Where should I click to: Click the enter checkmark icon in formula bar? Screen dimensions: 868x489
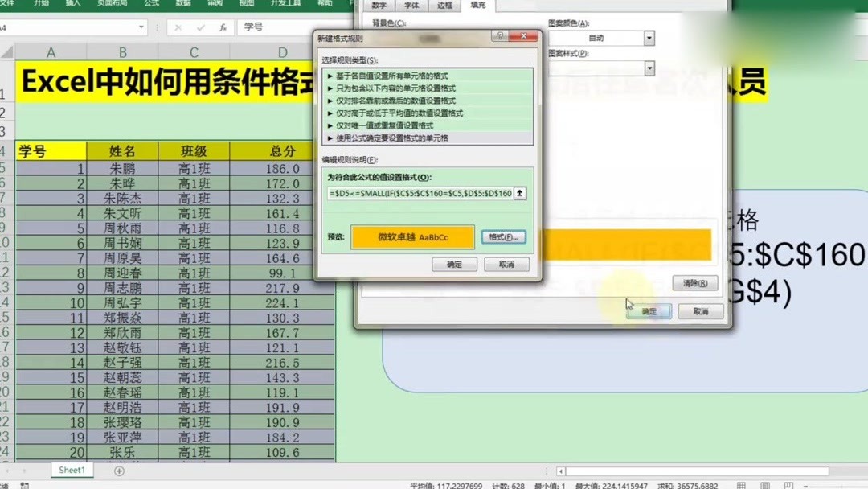[x=200, y=27]
